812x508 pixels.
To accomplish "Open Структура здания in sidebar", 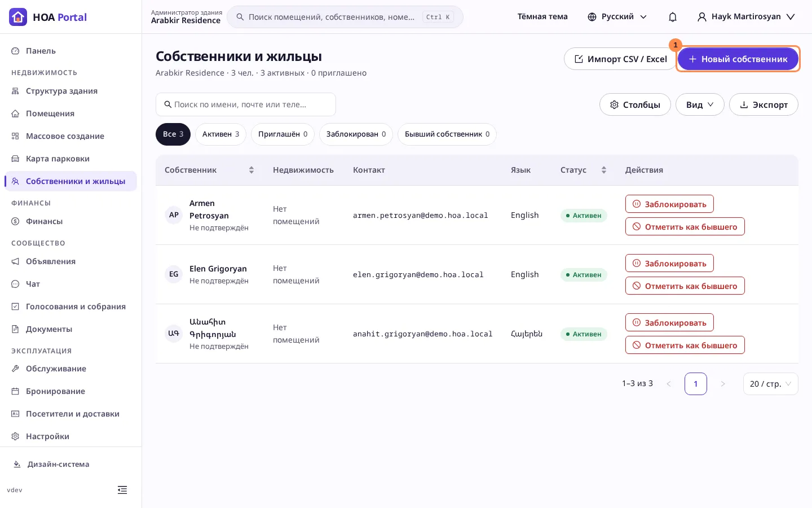I will click(x=70, y=91).
